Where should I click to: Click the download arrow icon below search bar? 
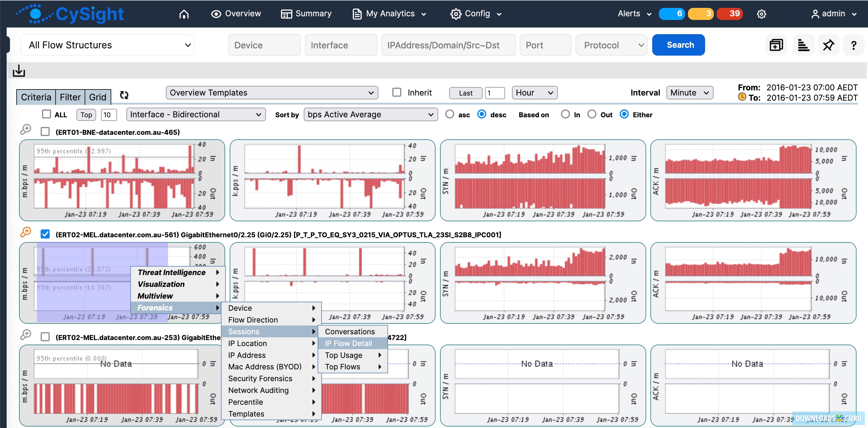[19, 71]
